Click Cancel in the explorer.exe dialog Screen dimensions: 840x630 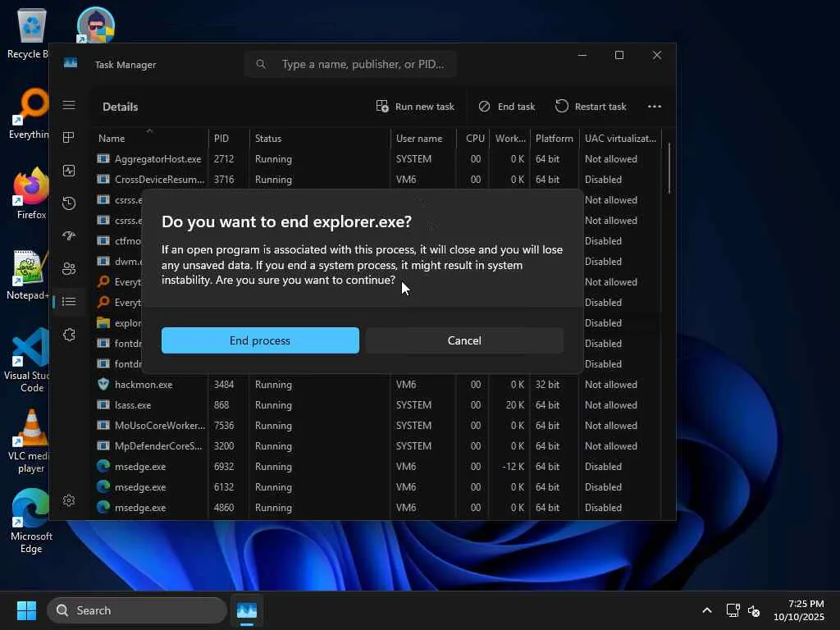coord(464,340)
